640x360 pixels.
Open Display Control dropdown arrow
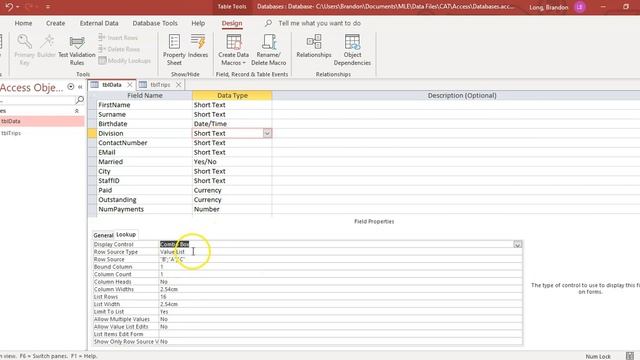coord(517,244)
